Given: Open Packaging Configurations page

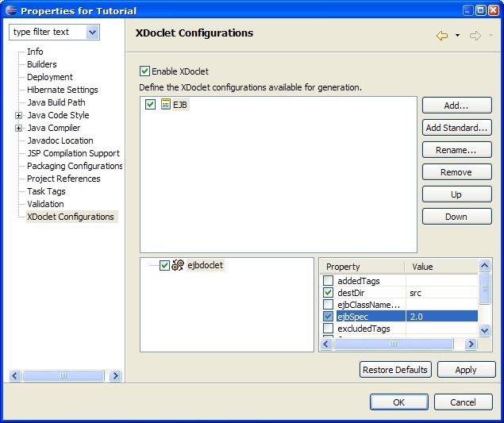Looking at the screenshot, I should point(75,166).
